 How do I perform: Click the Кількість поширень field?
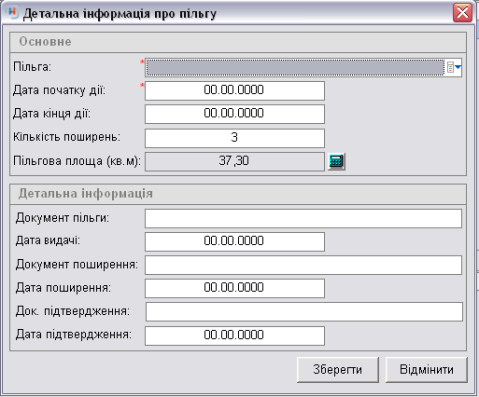[235, 138]
